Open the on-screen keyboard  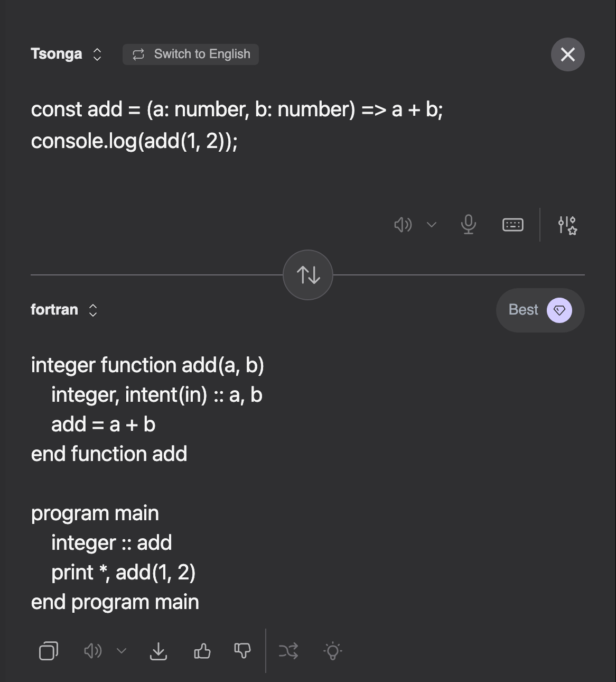[x=512, y=225]
